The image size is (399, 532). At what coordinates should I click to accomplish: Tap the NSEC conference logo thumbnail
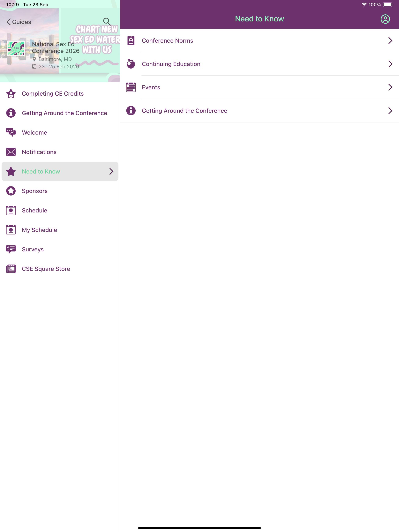pyautogui.click(x=16, y=48)
